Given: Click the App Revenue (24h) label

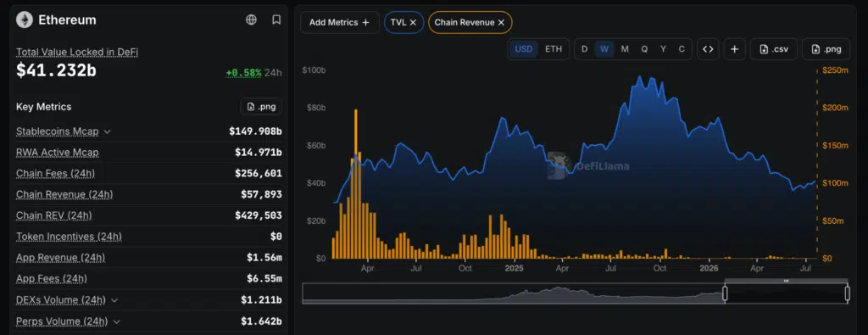Looking at the screenshot, I should pyautogui.click(x=60, y=258).
